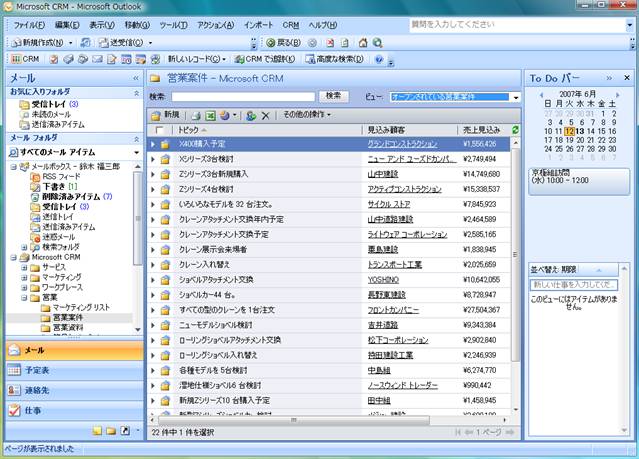Open the ツール(T) menu

pos(173,25)
